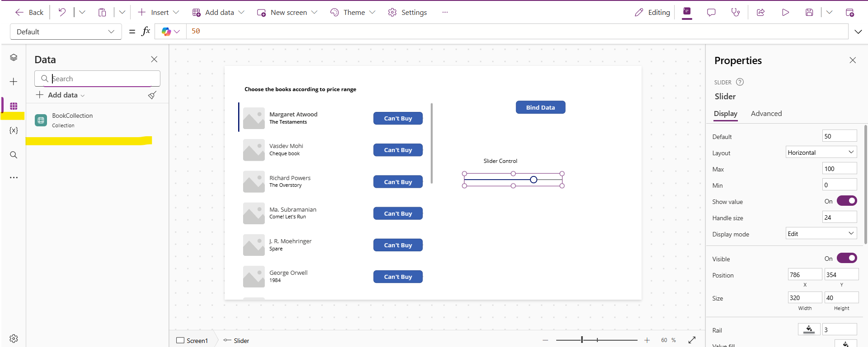Open the Insert menu
The height and width of the screenshot is (347, 868).
159,13
